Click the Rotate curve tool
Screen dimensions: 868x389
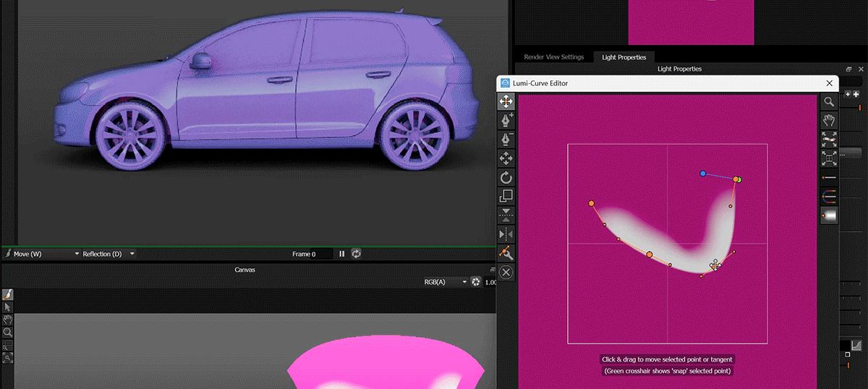[506, 177]
